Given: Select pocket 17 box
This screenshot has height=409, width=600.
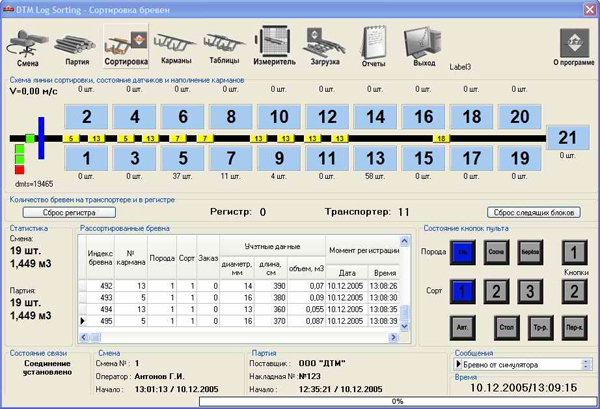Looking at the screenshot, I should [x=471, y=158].
